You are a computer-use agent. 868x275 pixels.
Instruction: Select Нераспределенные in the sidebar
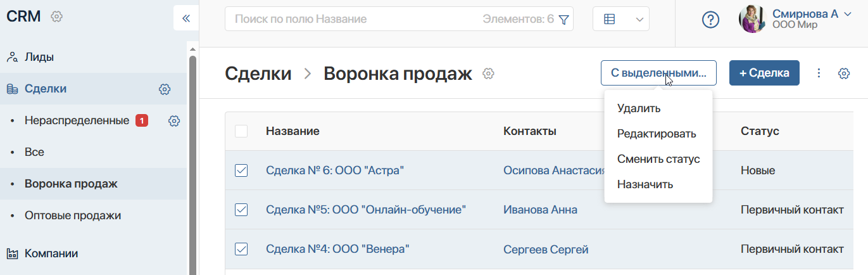77,120
